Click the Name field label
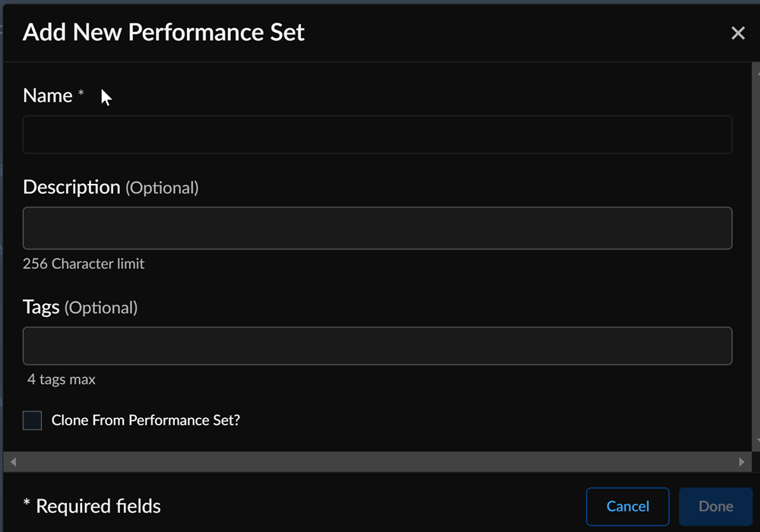760x532 pixels. 48,96
